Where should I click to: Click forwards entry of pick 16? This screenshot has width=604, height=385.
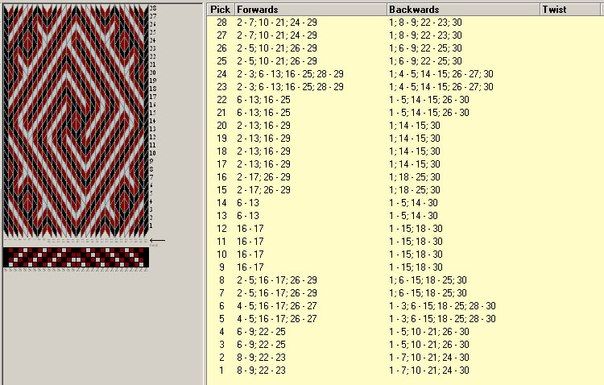[x=264, y=177]
